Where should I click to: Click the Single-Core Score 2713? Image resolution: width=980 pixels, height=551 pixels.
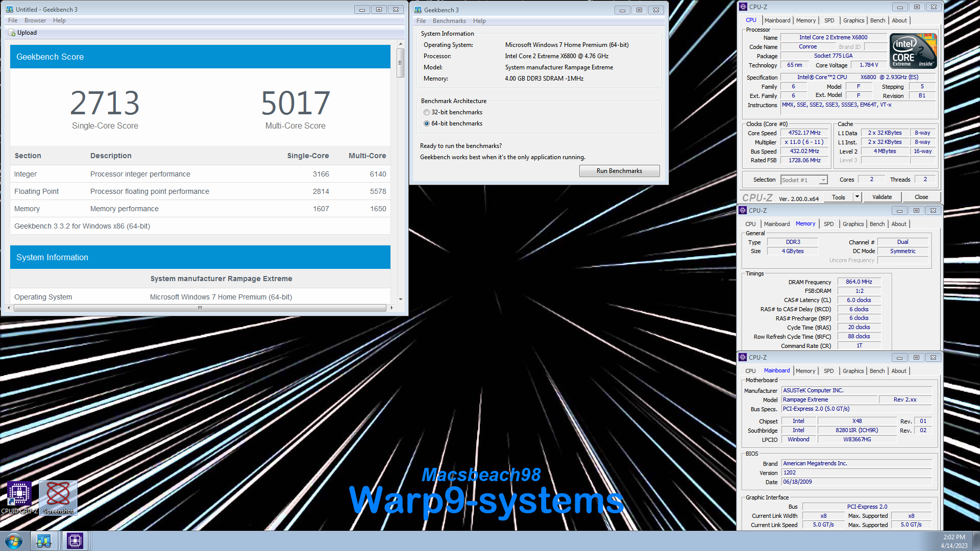[105, 103]
